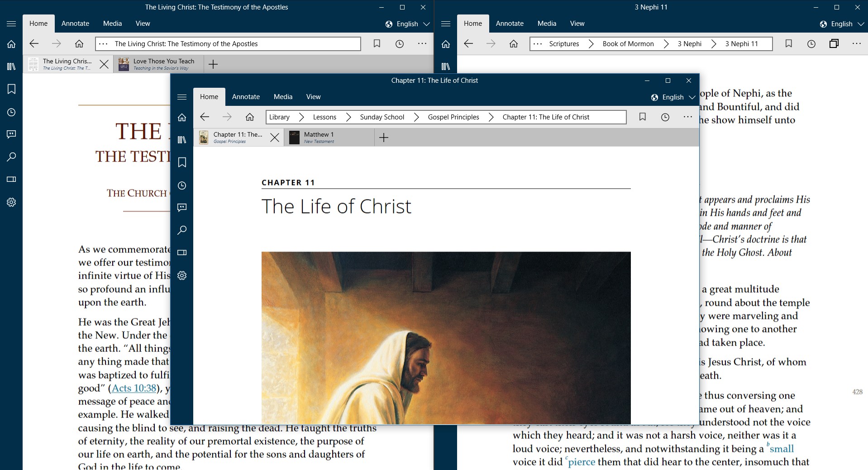Open search icon in Chapter 11 window sidebar
Image resolution: width=868 pixels, height=470 pixels.
[182, 230]
